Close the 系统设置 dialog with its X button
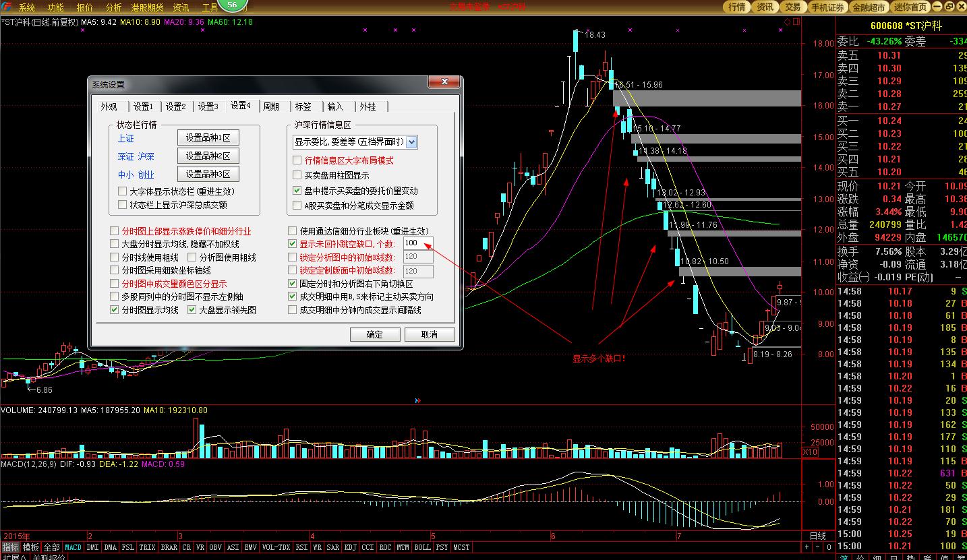Image resolution: width=967 pixels, height=560 pixels. tap(444, 82)
